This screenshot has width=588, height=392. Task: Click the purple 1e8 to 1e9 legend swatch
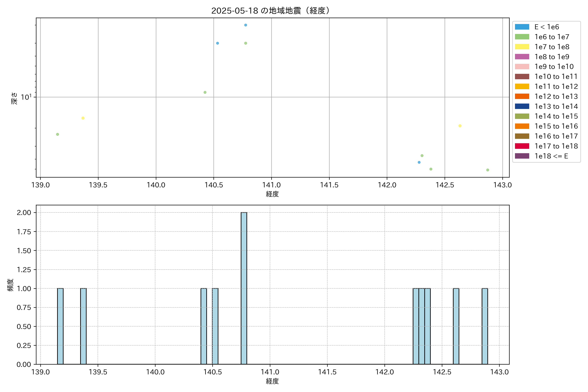522,57
